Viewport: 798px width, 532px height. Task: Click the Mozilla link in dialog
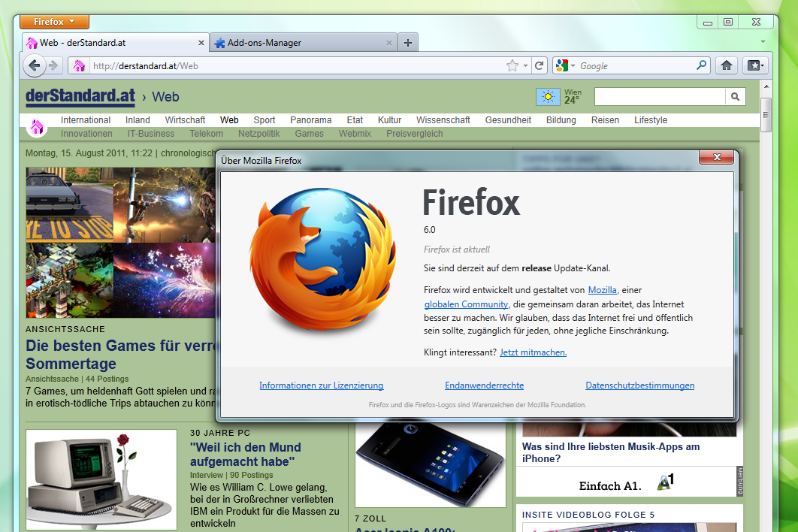[x=602, y=290]
